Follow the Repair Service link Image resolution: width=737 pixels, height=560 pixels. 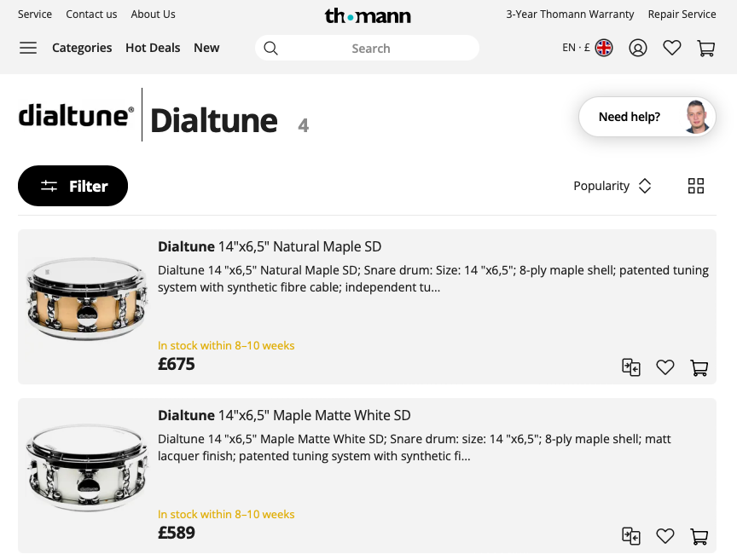point(682,14)
